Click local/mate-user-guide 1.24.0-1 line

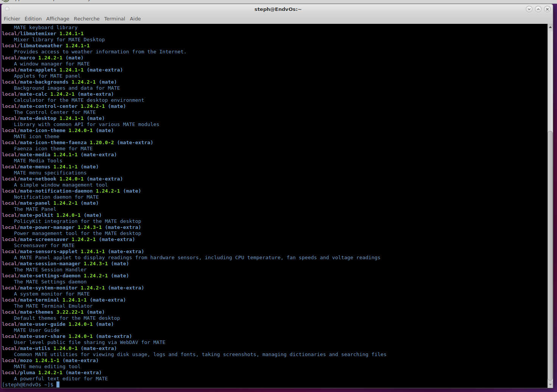pyautogui.click(x=58, y=324)
